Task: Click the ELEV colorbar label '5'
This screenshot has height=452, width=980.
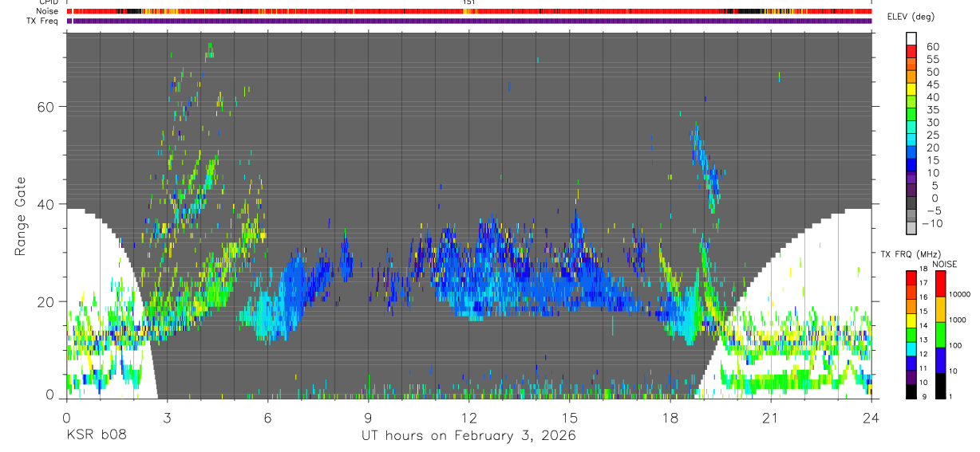Action: pos(935,186)
